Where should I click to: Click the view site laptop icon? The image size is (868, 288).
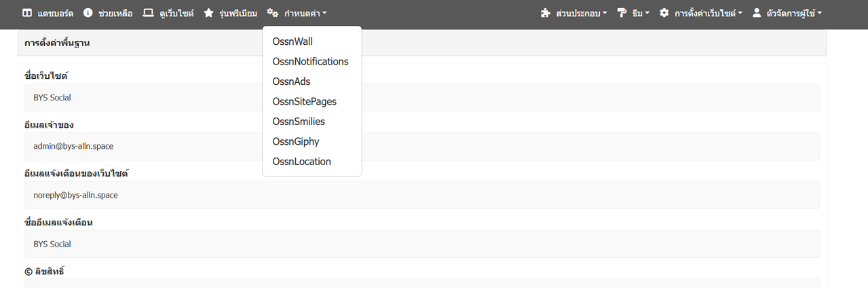tap(148, 13)
